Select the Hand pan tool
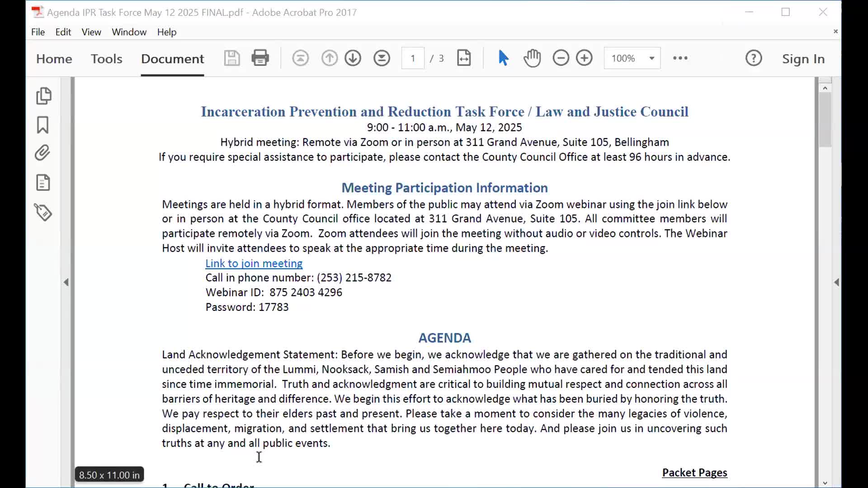Viewport: 868px width, 488px height. pyautogui.click(x=532, y=58)
